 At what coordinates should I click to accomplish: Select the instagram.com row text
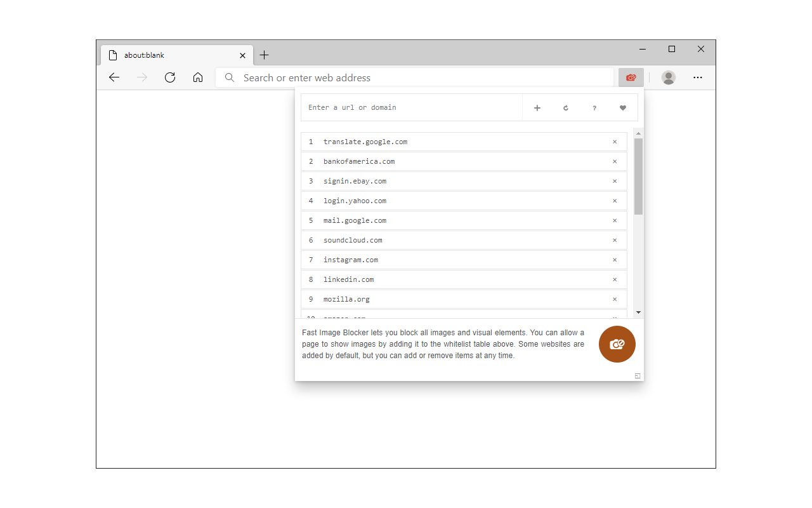coord(351,260)
